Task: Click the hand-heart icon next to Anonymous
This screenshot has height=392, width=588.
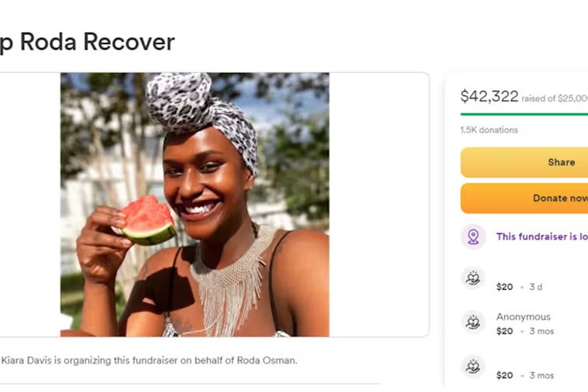Action: point(473,322)
